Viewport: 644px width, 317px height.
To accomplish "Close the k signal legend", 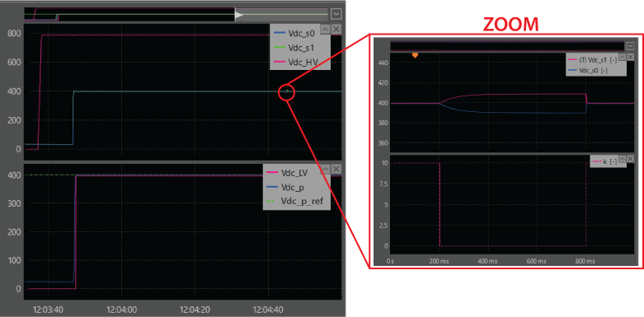I will click(631, 159).
